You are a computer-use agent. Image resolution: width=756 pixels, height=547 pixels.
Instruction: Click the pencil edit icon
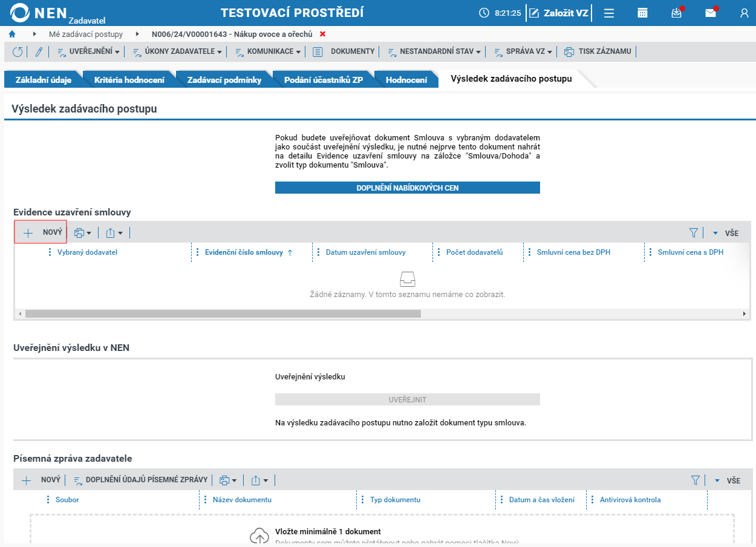click(39, 52)
